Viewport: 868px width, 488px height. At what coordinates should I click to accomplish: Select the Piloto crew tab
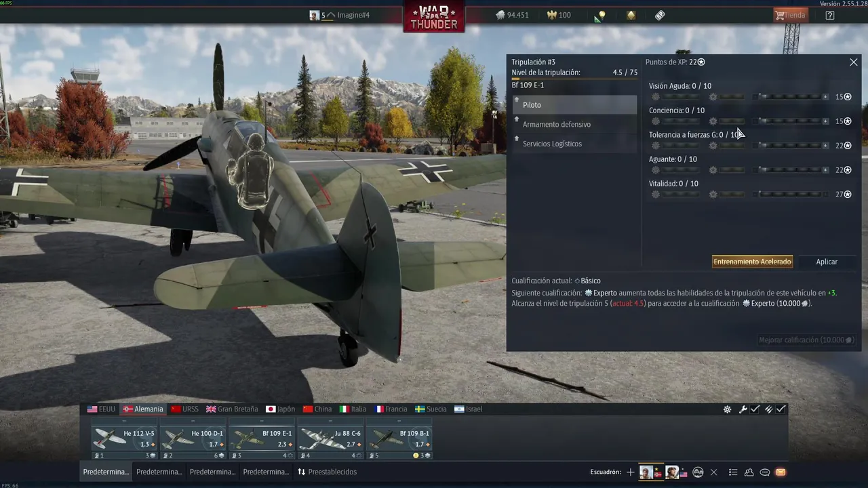tap(574, 105)
